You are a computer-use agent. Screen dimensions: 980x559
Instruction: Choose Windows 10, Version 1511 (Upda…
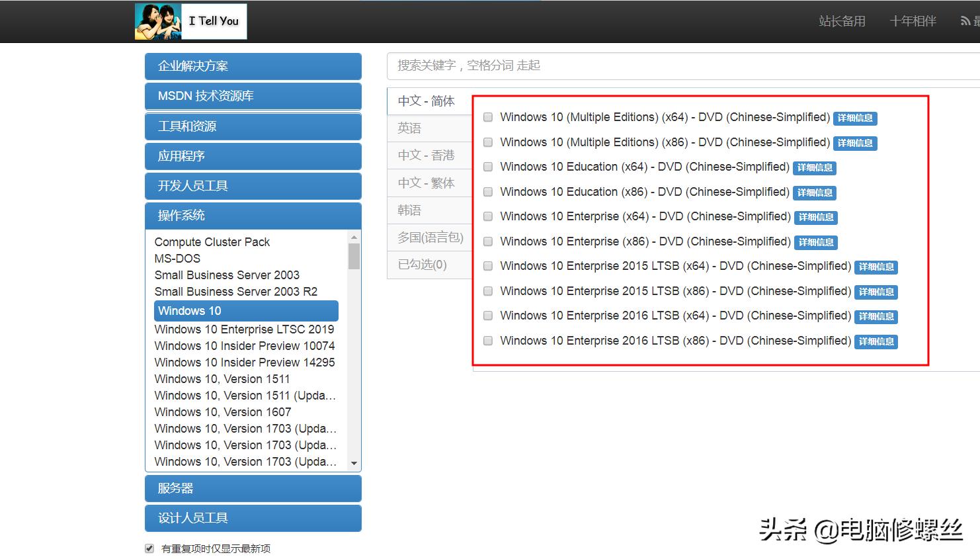(x=245, y=396)
